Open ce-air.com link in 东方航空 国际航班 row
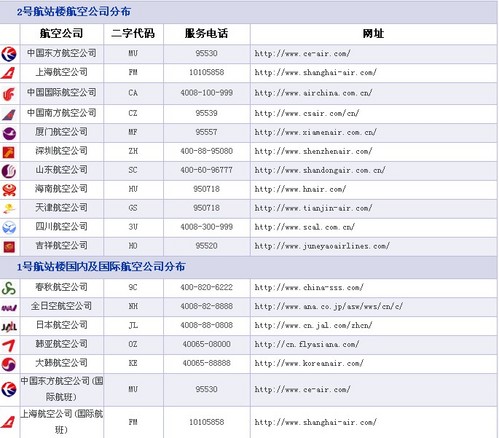 coord(302,389)
